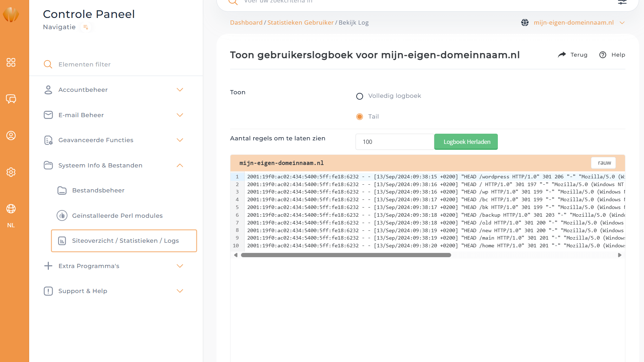Expand Accountbeheer chevron

180,90
